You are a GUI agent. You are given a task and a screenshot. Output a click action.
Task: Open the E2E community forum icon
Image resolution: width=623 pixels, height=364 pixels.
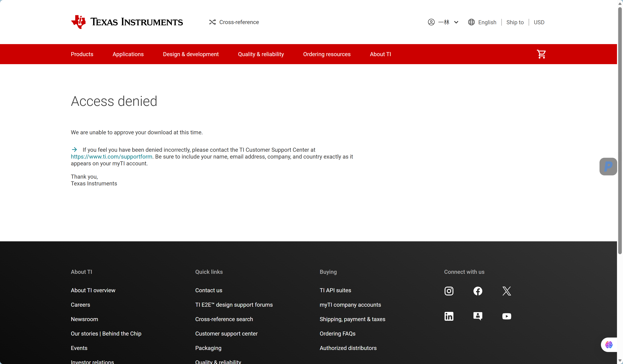point(478,316)
